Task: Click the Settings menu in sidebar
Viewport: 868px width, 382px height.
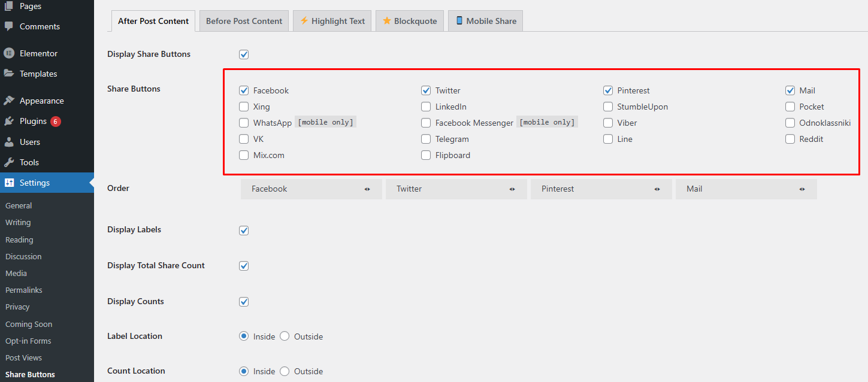Action: click(x=47, y=183)
